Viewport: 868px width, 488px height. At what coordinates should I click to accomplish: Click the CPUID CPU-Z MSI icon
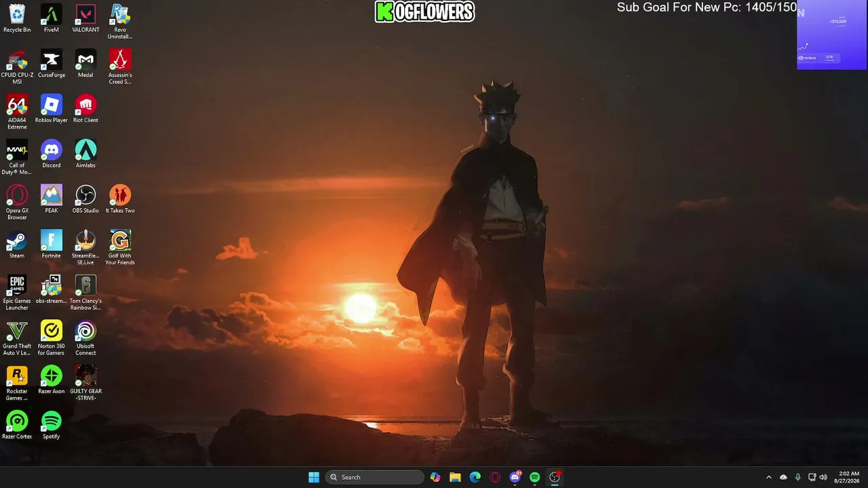[17, 67]
